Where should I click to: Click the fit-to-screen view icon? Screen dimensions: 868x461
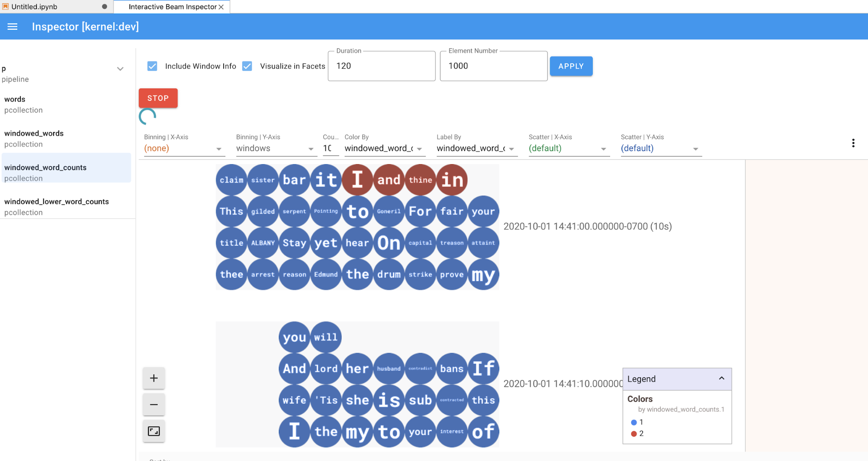(x=154, y=431)
